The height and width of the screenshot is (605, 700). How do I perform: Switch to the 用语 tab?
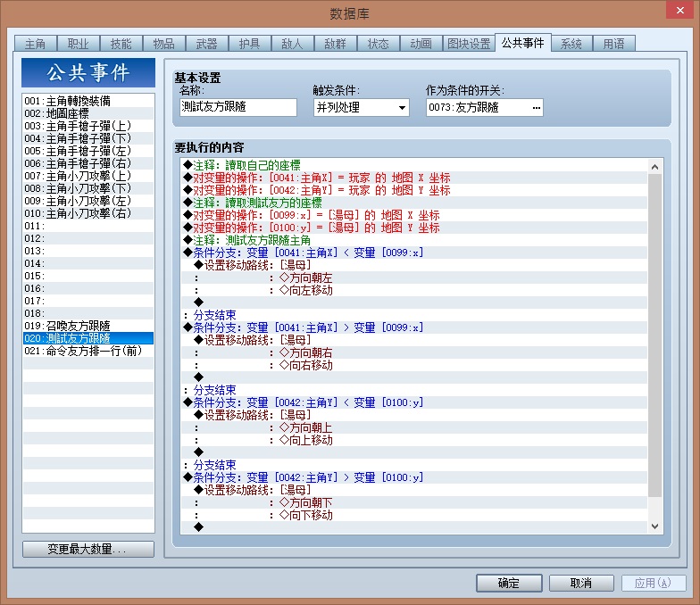tap(614, 44)
